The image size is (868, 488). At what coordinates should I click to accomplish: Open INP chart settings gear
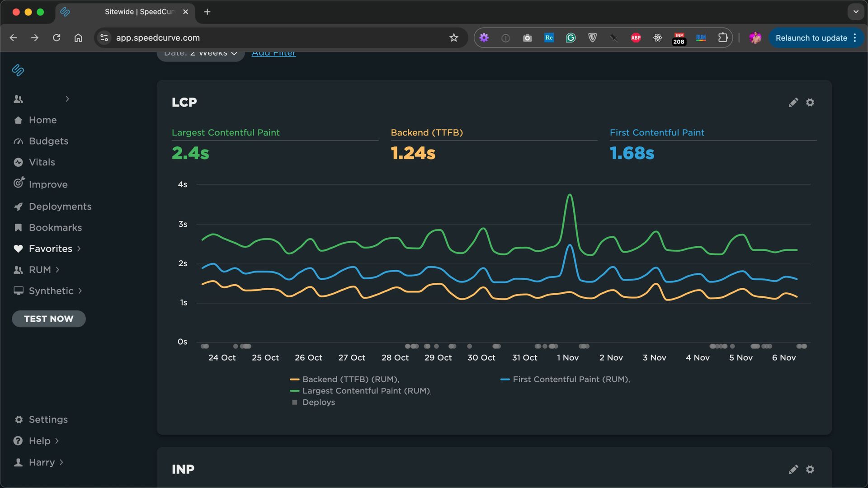point(810,469)
